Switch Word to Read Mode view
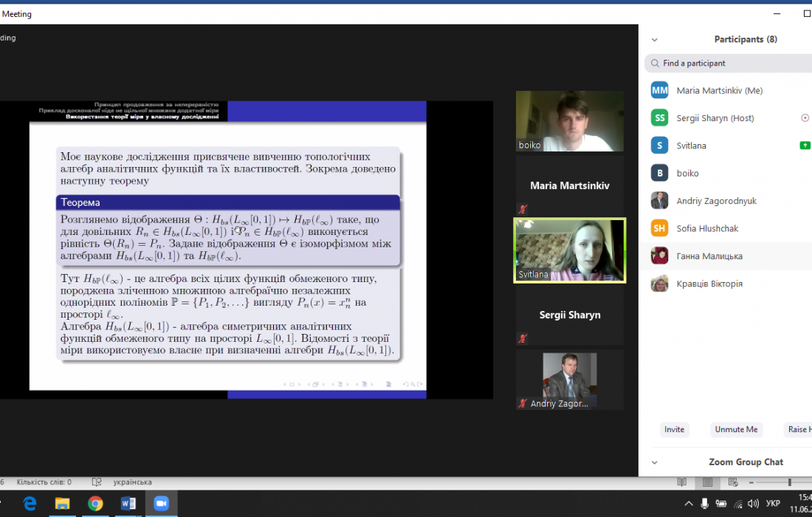Screen dimensions: 812x517 pyautogui.click(x=682, y=482)
